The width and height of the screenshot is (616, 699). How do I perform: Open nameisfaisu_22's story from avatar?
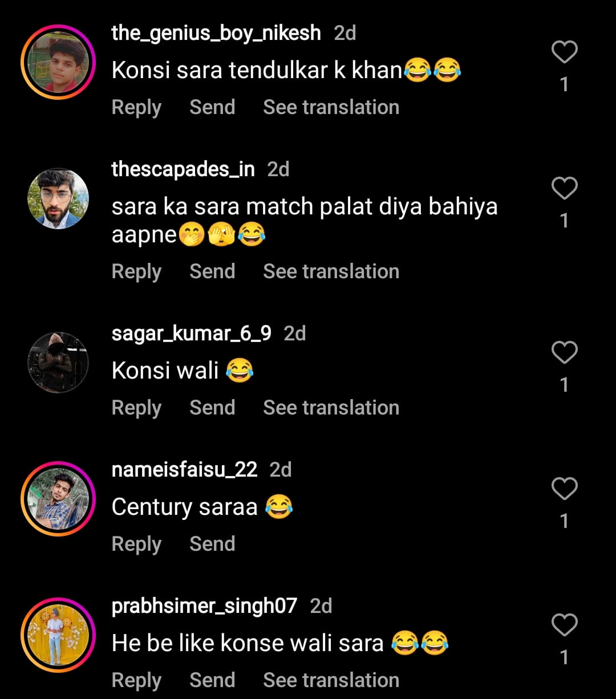(58, 498)
